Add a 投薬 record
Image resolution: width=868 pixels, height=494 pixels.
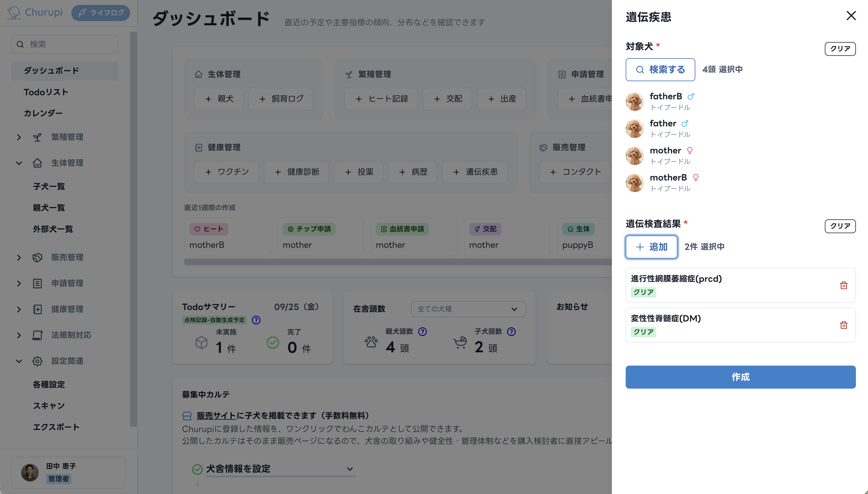[x=359, y=172]
